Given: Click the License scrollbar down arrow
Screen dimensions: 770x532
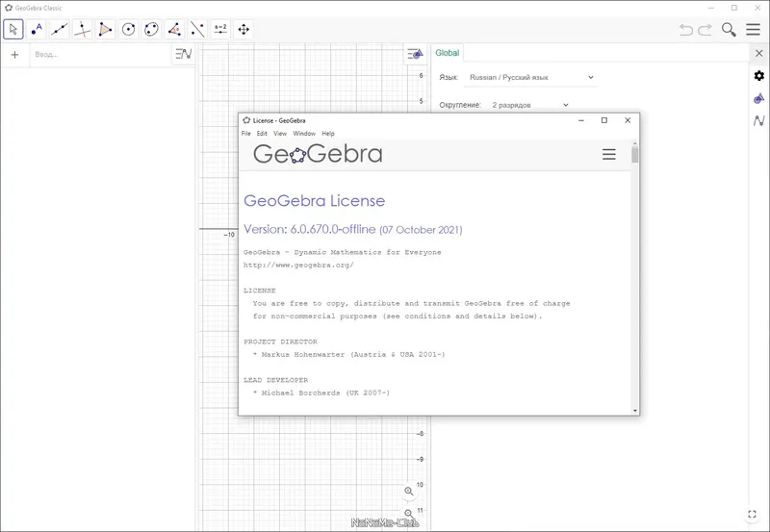Looking at the screenshot, I should pos(635,411).
